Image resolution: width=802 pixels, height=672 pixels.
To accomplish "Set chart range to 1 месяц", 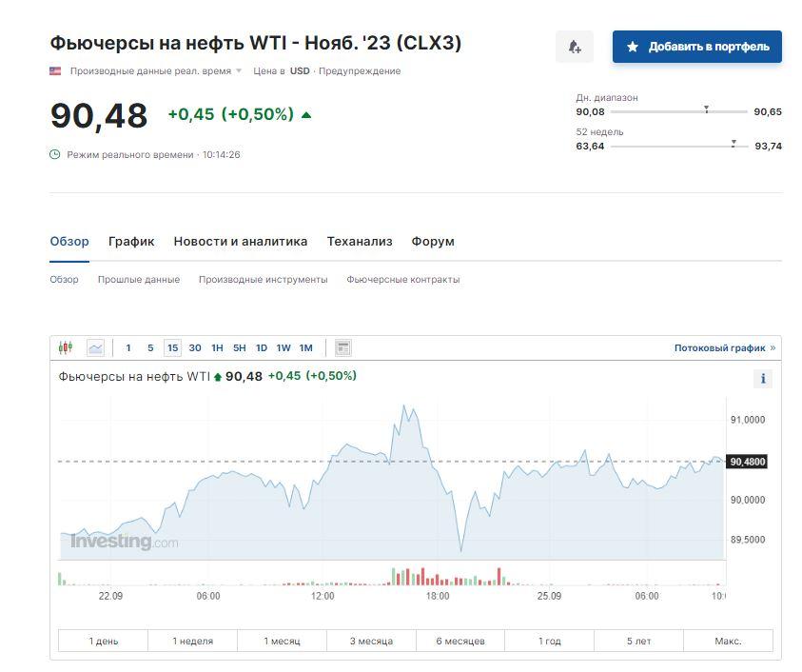I will pos(282,641).
